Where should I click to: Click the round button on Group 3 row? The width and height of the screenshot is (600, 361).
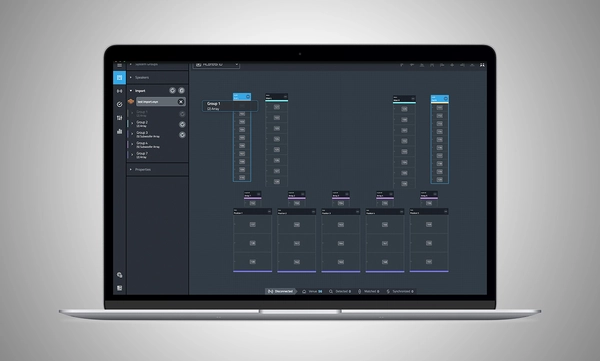[x=182, y=134]
